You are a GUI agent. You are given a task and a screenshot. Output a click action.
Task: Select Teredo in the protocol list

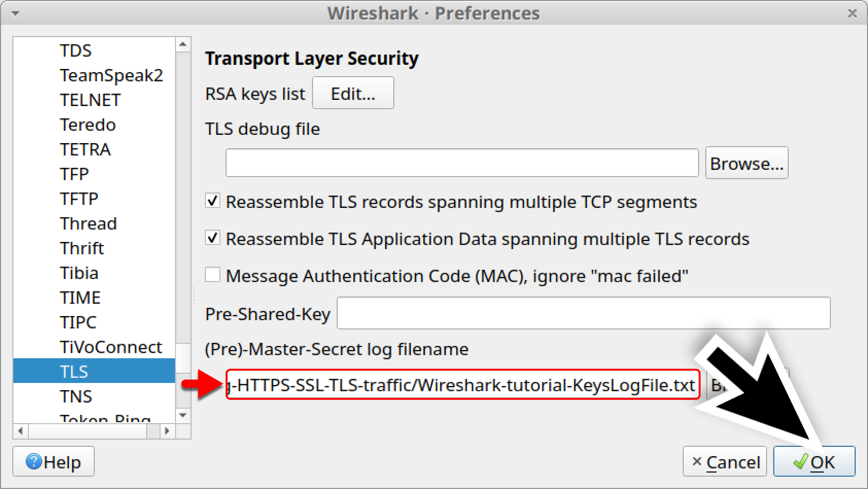[x=88, y=125]
